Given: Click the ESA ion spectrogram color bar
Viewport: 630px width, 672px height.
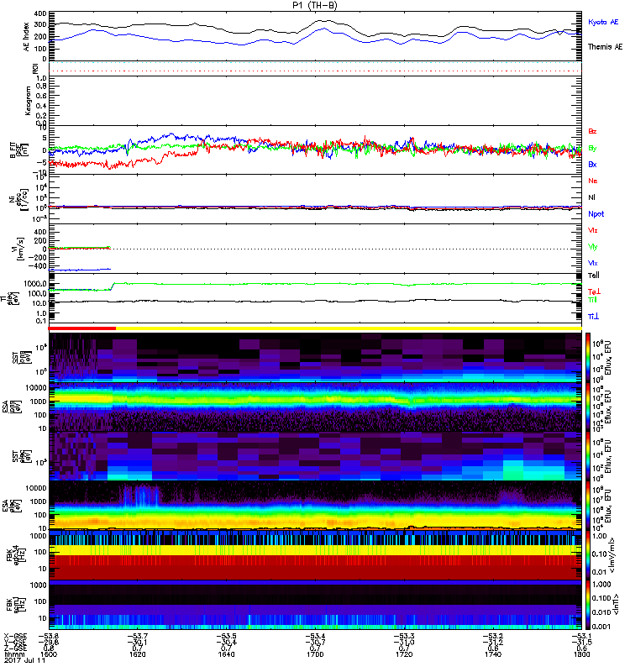Looking at the screenshot, I should point(588,407).
